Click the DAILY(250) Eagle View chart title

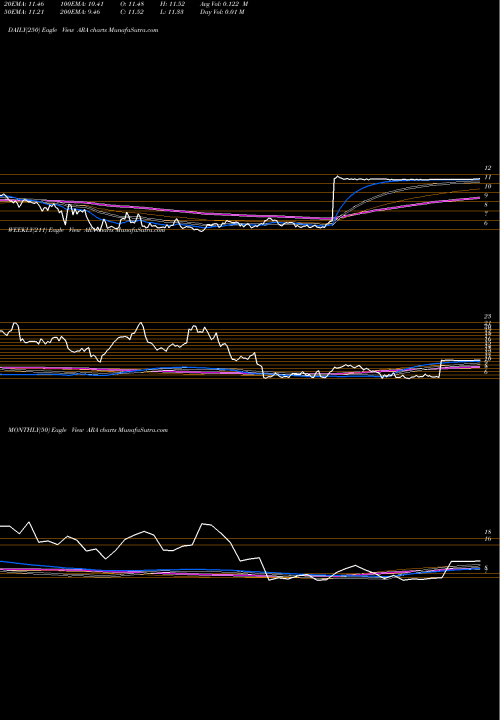pos(83,30)
